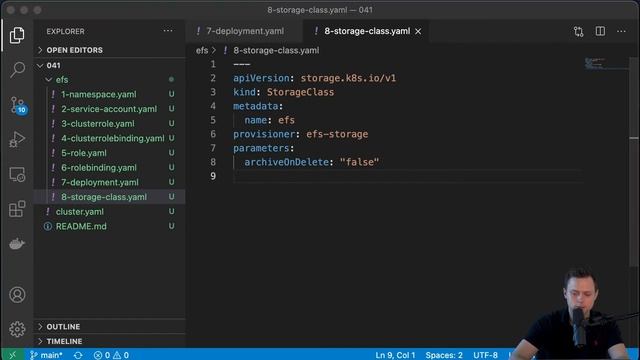Open 5-role.yaml in the explorer
The height and width of the screenshot is (360, 640).
pyautogui.click(x=84, y=153)
